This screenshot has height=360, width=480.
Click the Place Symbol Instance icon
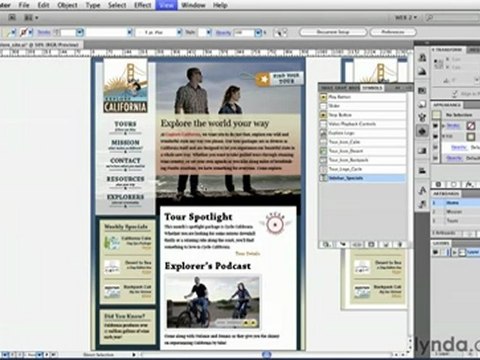tap(342, 244)
